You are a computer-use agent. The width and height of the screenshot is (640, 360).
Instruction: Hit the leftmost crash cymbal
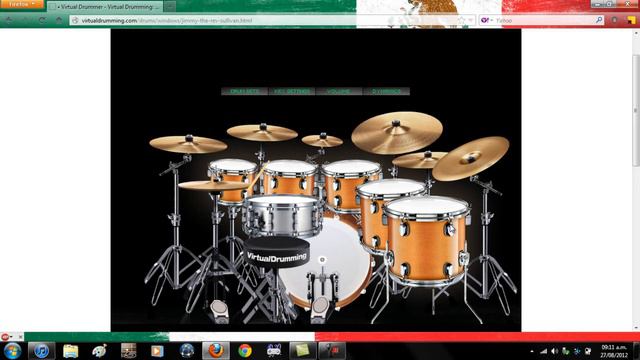pos(188,144)
